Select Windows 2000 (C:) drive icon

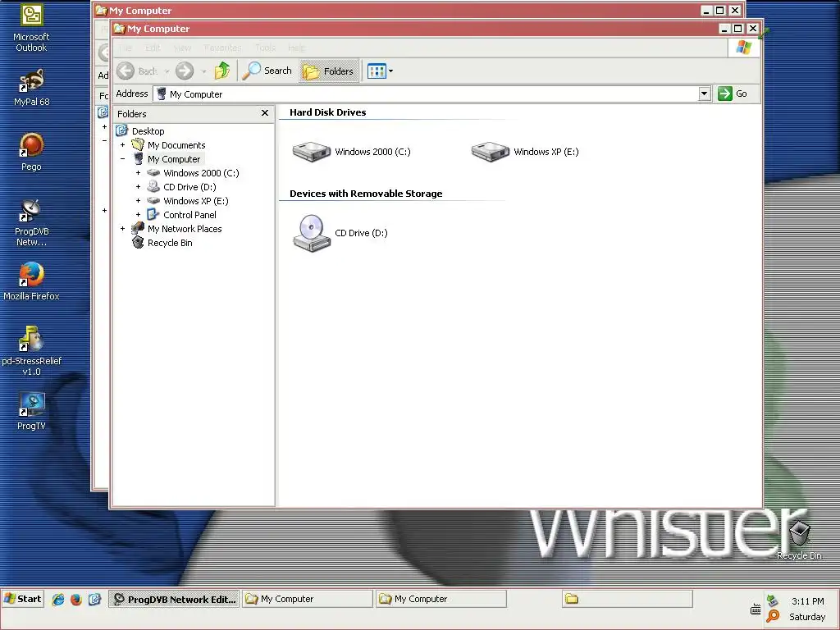[x=311, y=152]
